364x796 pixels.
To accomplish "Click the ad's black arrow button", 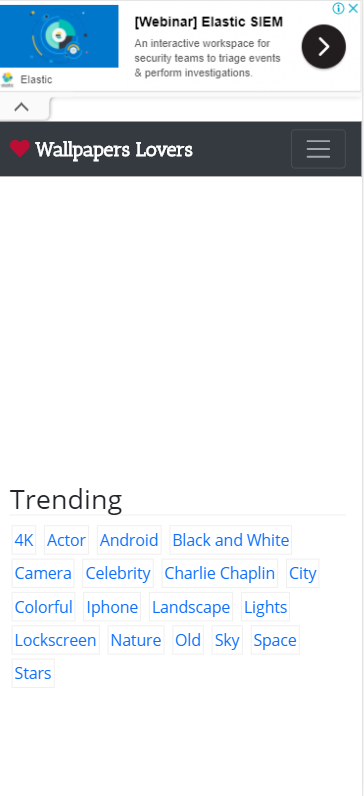I will coord(324,47).
